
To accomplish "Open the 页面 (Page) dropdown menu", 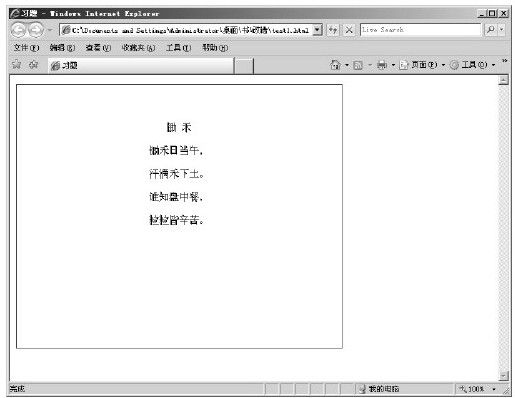I will tap(422, 65).
